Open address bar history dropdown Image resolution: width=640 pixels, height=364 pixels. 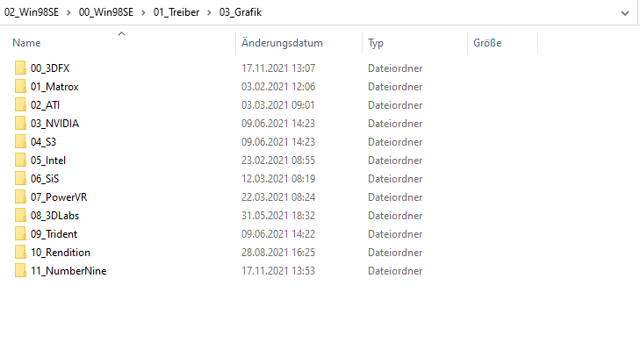pos(625,13)
